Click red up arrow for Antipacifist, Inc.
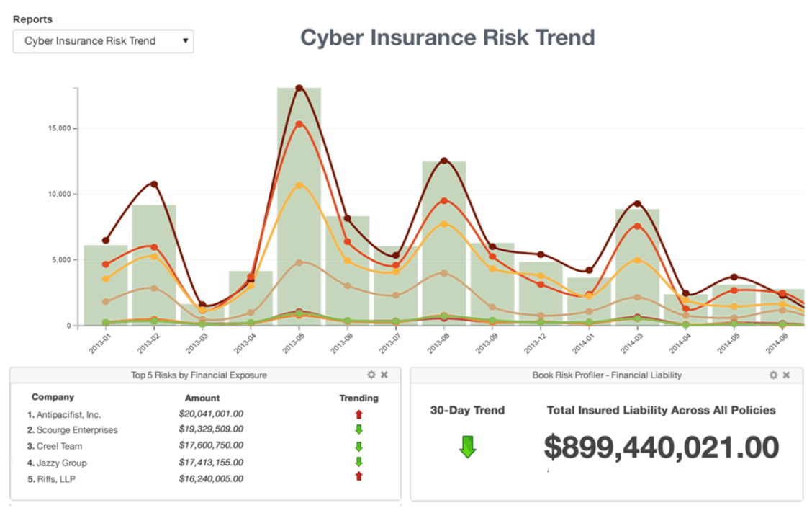Screen dimensions: 812x508 pyautogui.click(x=358, y=414)
